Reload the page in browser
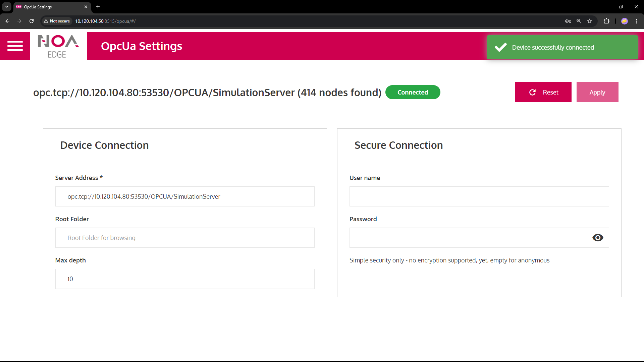This screenshot has width=644, height=362. [x=32, y=21]
